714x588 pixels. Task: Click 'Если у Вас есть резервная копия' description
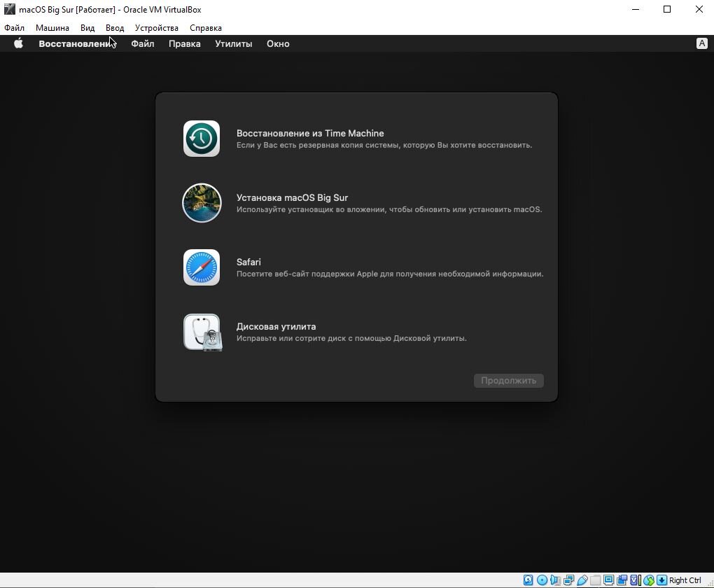pyautogui.click(x=384, y=145)
